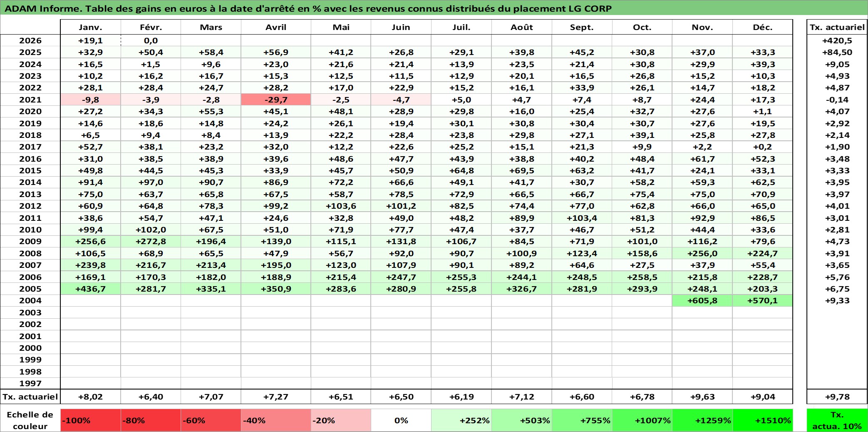The height and width of the screenshot is (432, 868).
Task: Click the +1259% green swatch
Action: pyautogui.click(x=702, y=420)
